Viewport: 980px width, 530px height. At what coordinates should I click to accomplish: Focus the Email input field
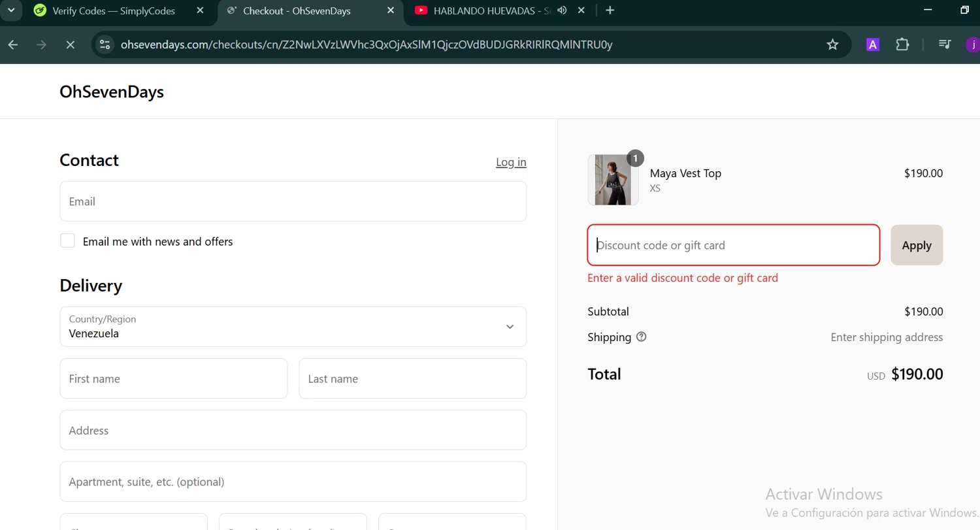pyautogui.click(x=293, y=201)
